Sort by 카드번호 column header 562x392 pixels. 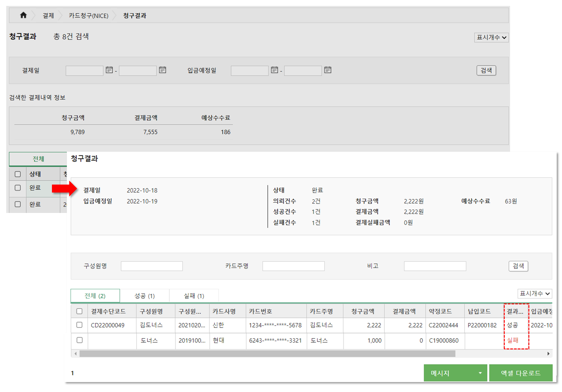click(276, 311)
